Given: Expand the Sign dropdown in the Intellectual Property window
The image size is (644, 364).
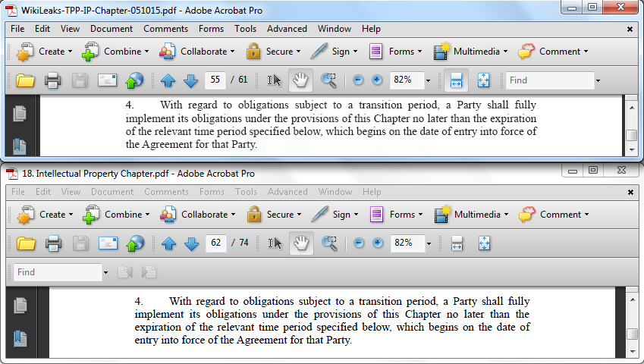Looking at the screenshot, I should click(356, 215).
